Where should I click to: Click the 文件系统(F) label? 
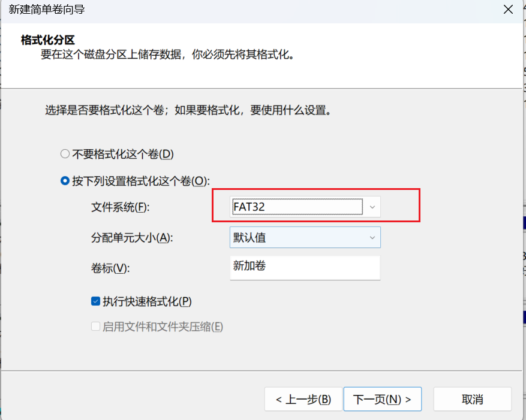point(119,207)
